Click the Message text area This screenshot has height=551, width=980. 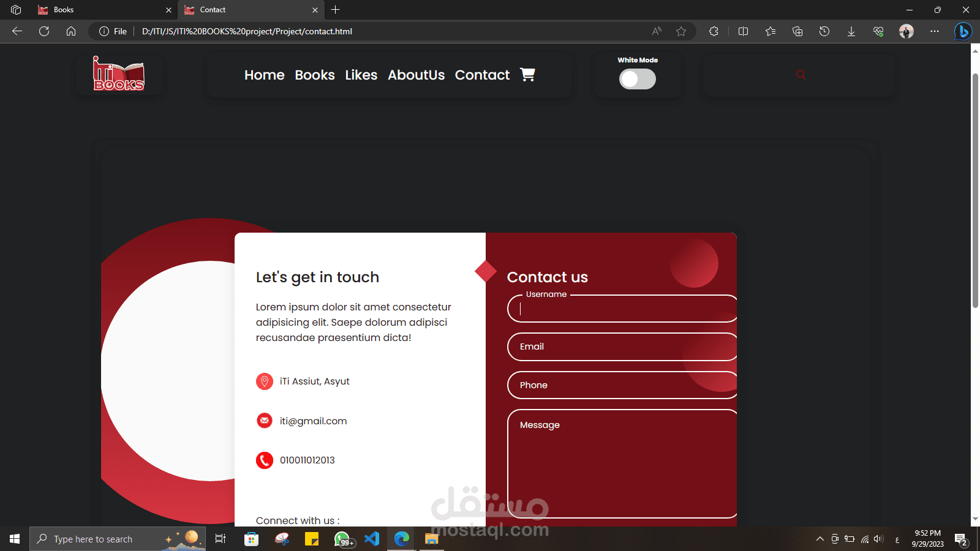[622, 463]
